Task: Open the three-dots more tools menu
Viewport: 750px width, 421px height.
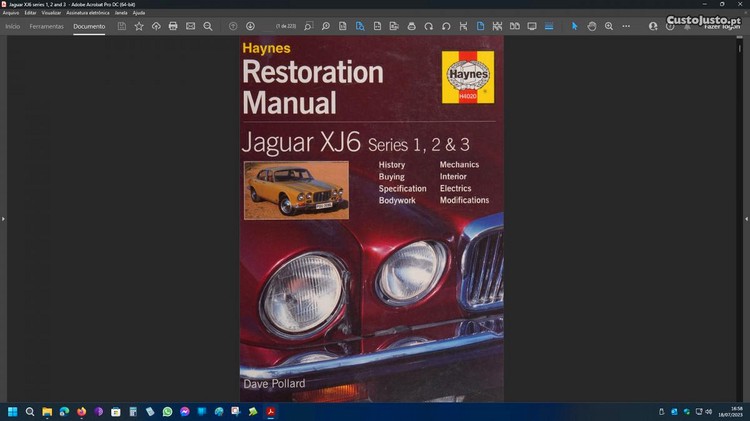Action: pyautogui.click(x=626, y=26)
